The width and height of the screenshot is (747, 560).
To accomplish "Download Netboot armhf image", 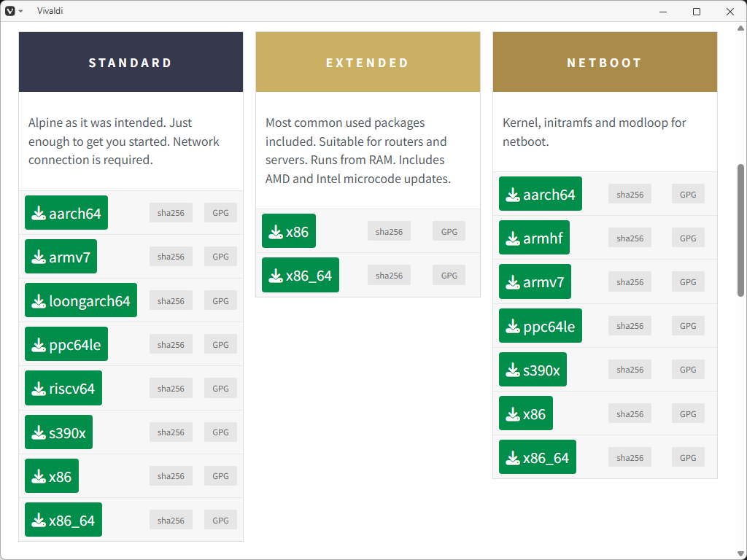I will (534, 238).
